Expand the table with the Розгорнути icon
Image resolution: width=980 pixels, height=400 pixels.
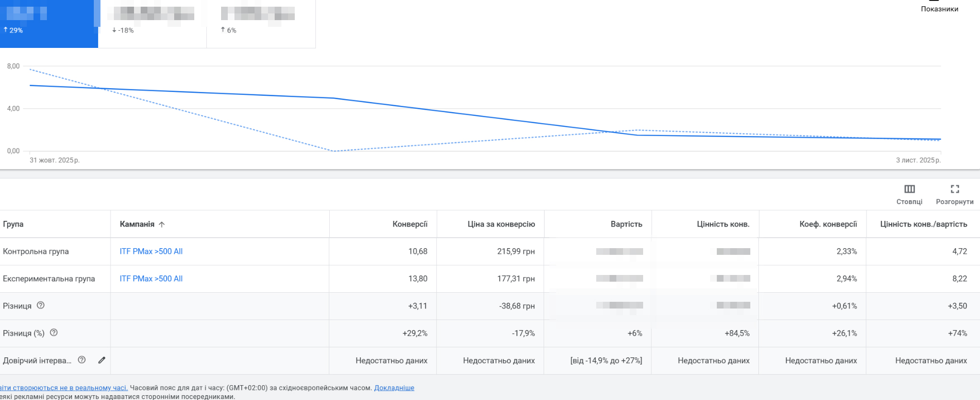point(955,189)
